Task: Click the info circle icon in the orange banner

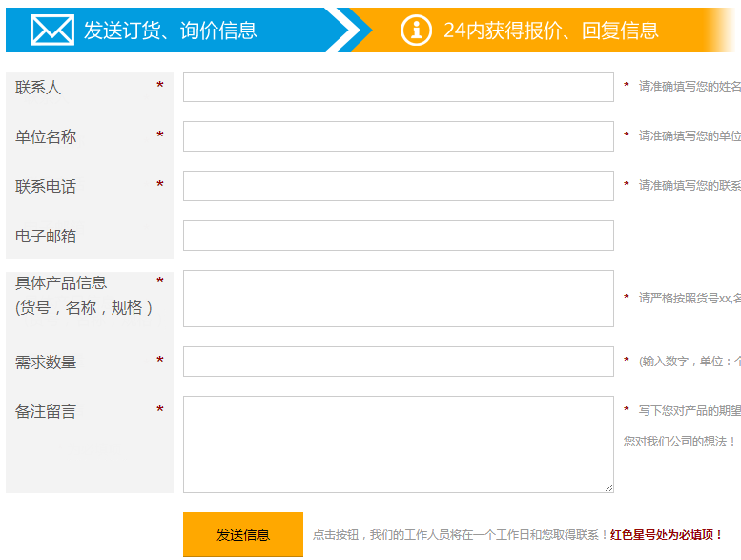Action: point(416,31)
